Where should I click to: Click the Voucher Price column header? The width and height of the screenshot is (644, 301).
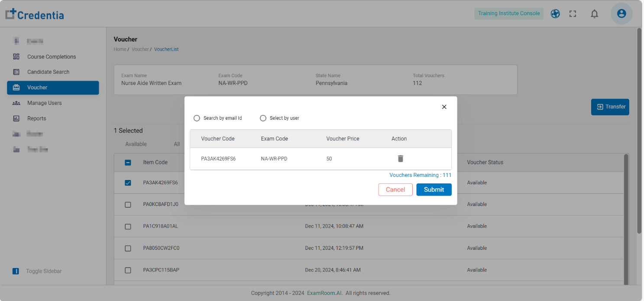tap(343, 139)
